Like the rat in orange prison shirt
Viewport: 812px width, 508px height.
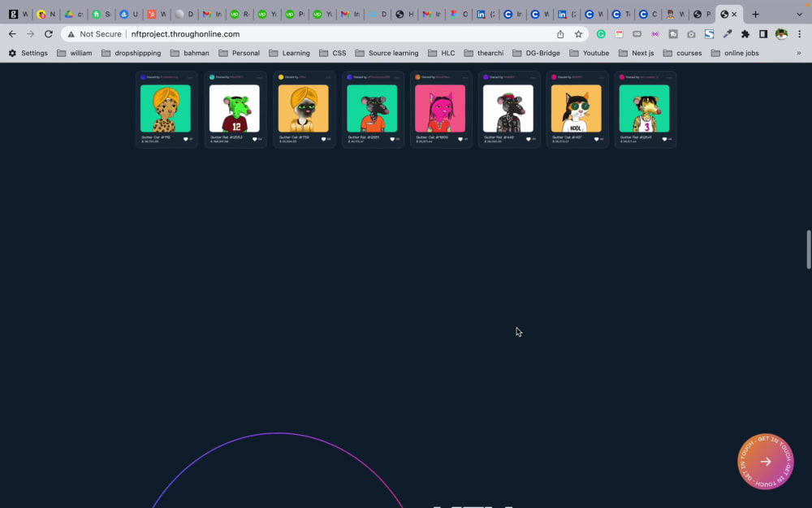[392, 139]
